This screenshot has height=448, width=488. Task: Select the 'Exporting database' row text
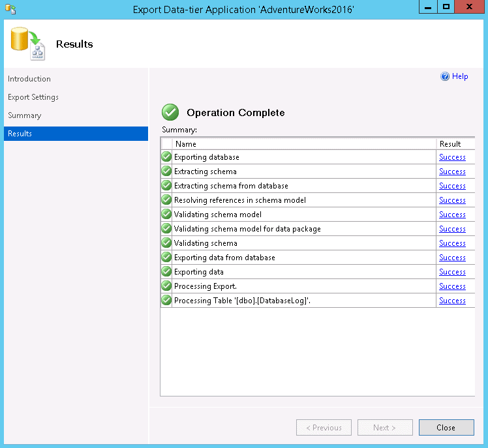click(x=207, y=157)
